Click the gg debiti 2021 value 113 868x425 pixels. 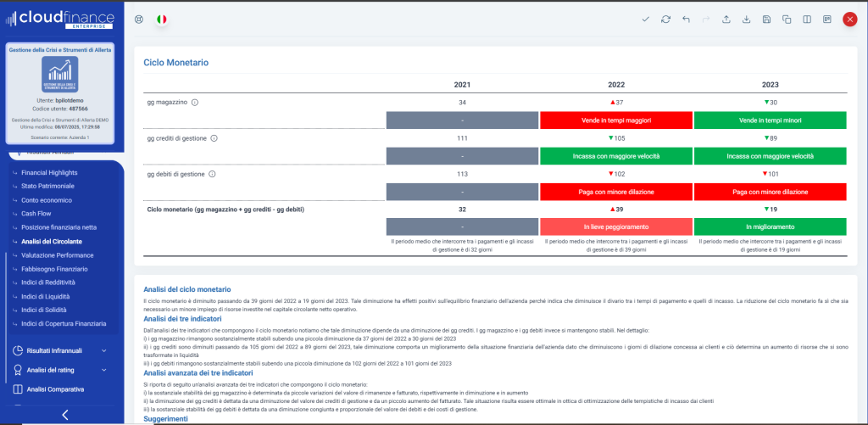462,174
